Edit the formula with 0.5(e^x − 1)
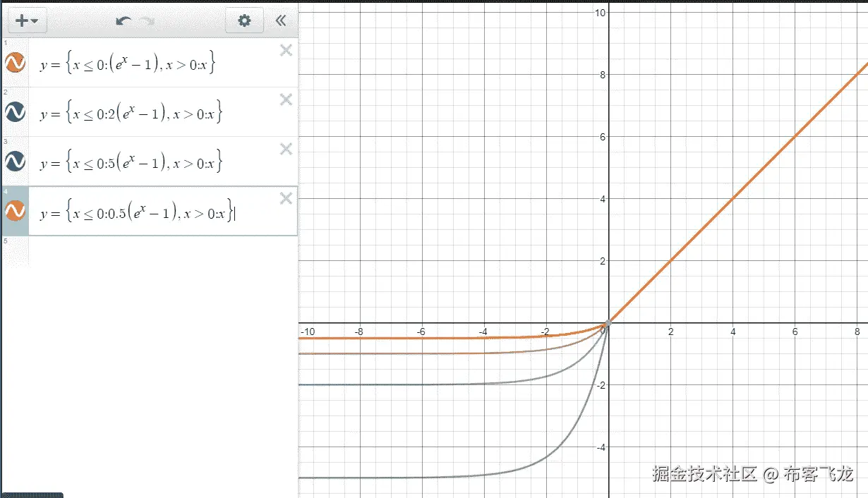 [x=137, y=212]
